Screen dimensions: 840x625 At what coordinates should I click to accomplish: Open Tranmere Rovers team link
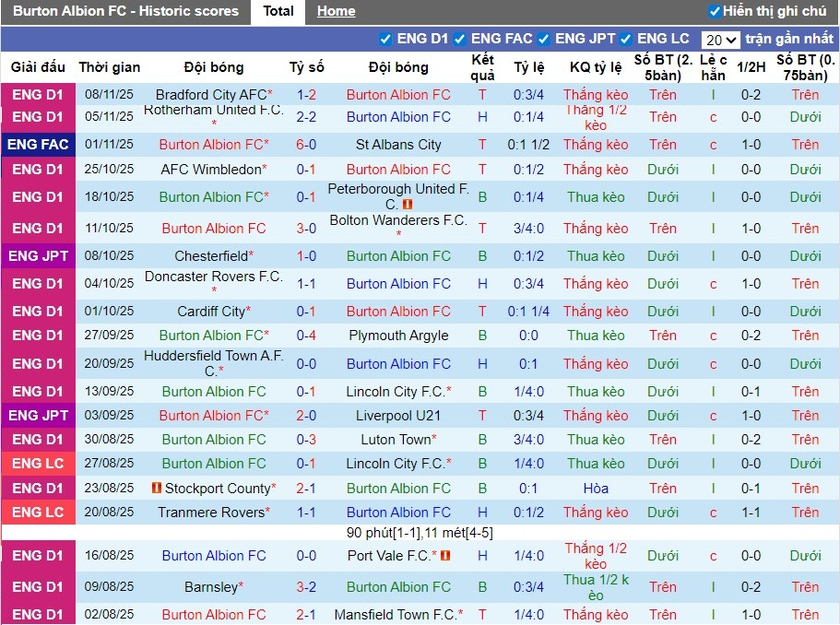coord(211,513)
